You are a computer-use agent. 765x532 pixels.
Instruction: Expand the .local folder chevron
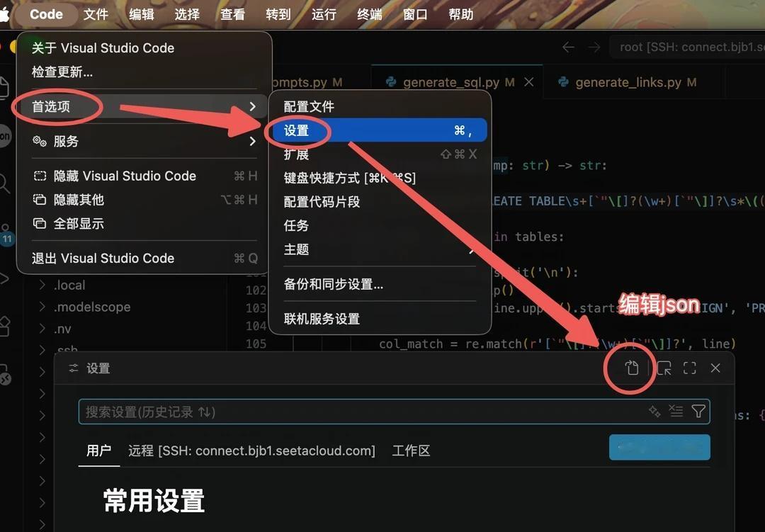(x=42, y=285)
